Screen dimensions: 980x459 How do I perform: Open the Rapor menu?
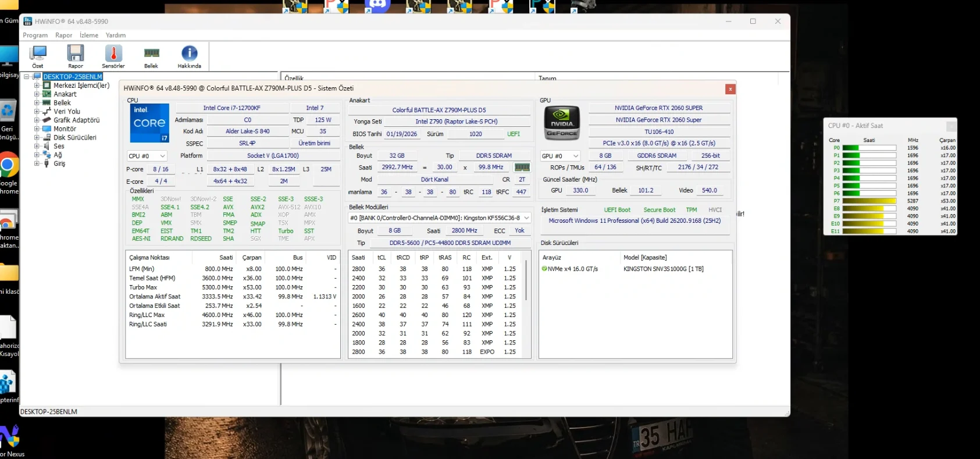64,35
